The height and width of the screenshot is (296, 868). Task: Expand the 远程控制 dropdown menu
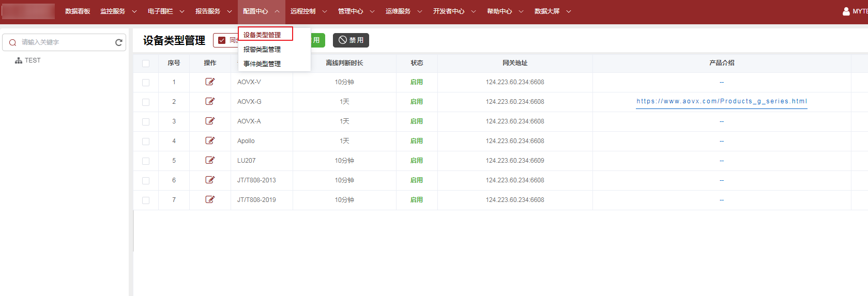coord(308,11)
